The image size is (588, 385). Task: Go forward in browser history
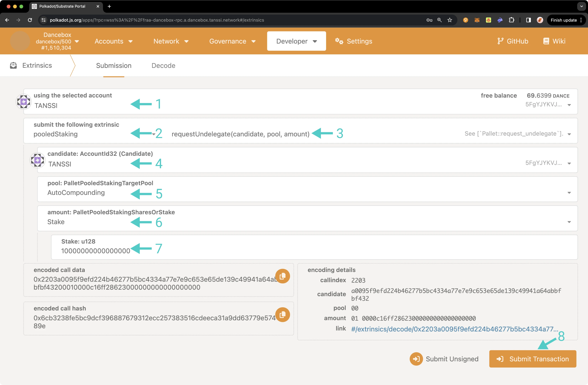(18, 20)
